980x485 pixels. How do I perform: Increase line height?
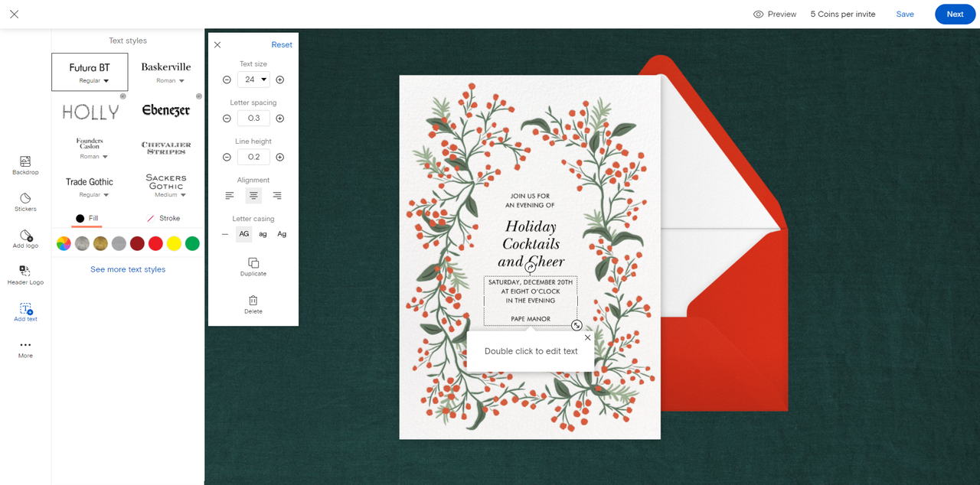point(279,157)
